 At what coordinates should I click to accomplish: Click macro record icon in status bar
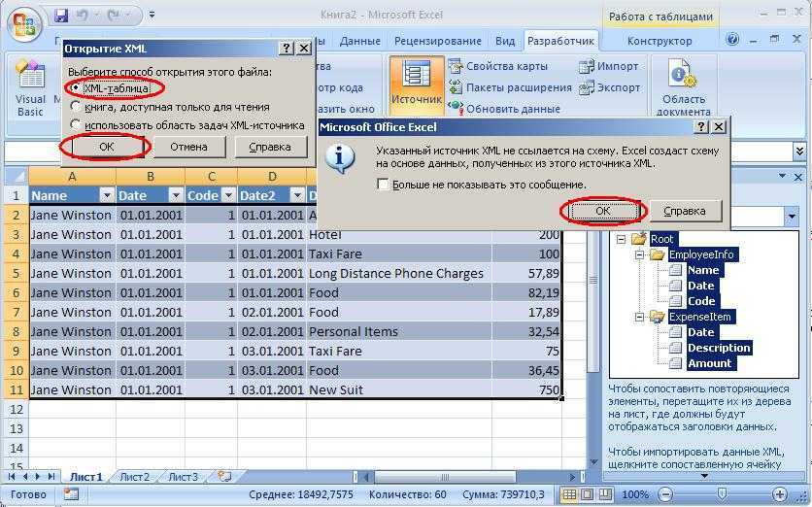pyautogui.click(x=71, y=494)
